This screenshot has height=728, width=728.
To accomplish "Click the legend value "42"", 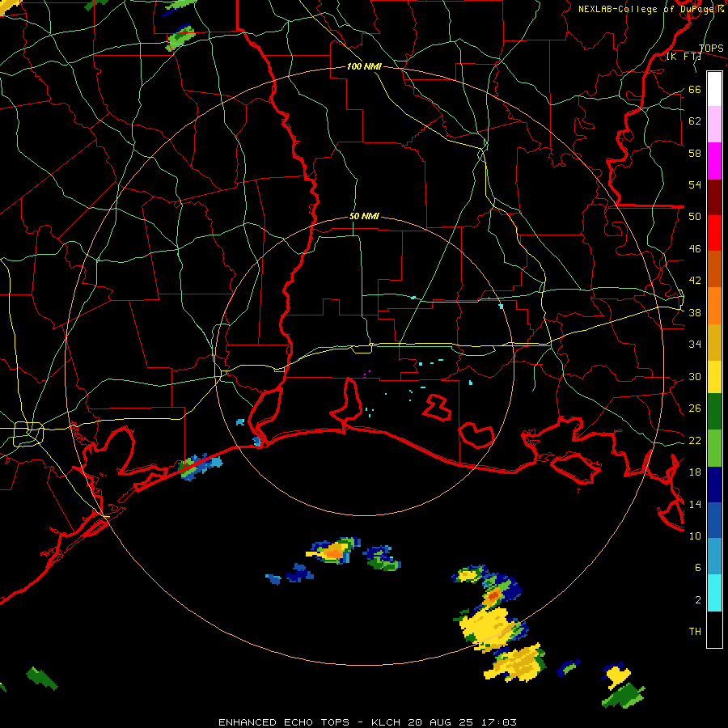I will [695, 280].
